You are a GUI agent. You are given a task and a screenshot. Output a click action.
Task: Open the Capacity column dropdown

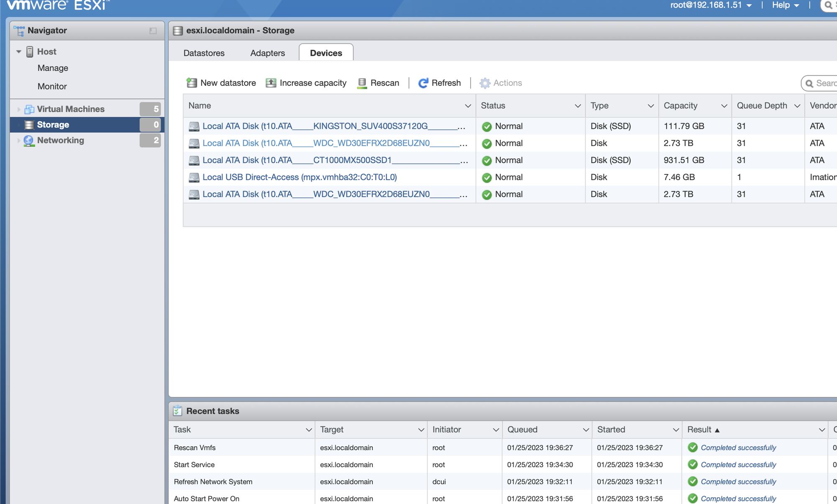[x=724, y=106]
